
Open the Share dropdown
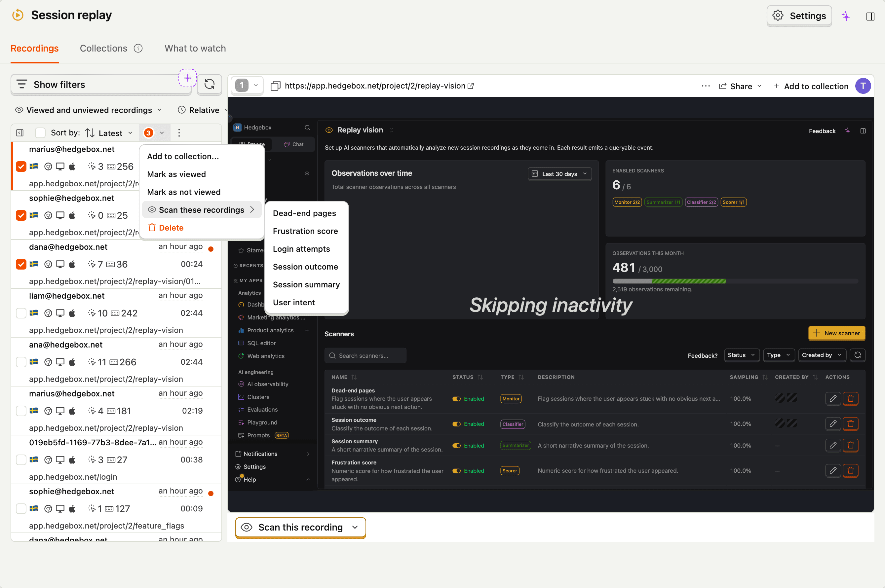[x=741, y=86]
